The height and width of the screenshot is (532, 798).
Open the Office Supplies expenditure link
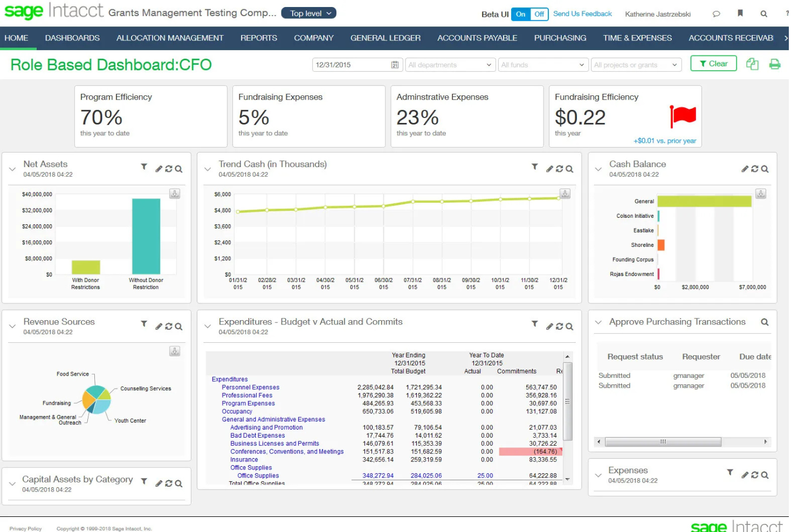[x=258, y=475]
